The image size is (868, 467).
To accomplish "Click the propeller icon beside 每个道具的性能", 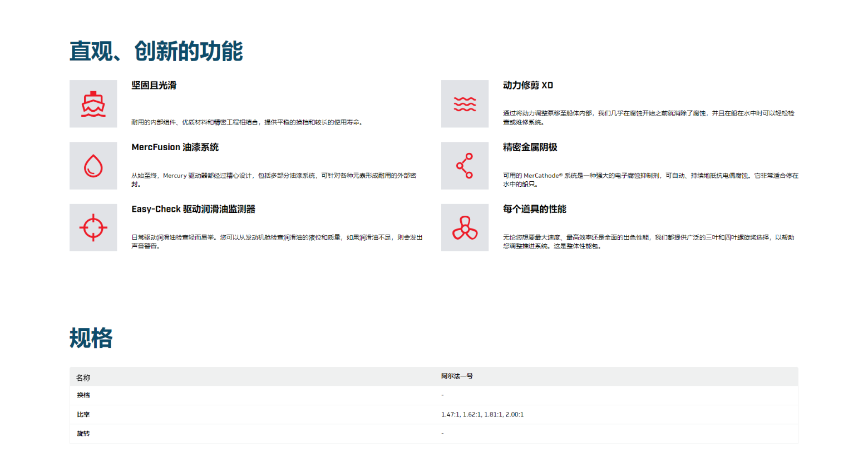I will click(465, 227).
